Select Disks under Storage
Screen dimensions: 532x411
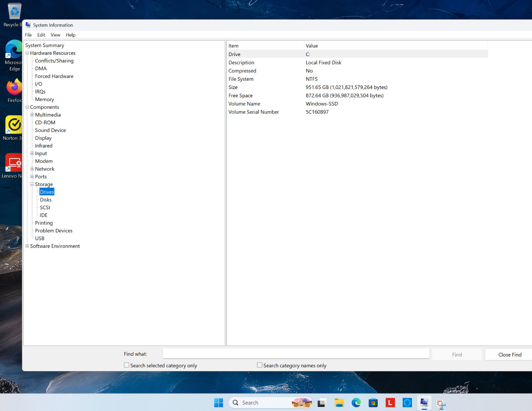(46, 200)
